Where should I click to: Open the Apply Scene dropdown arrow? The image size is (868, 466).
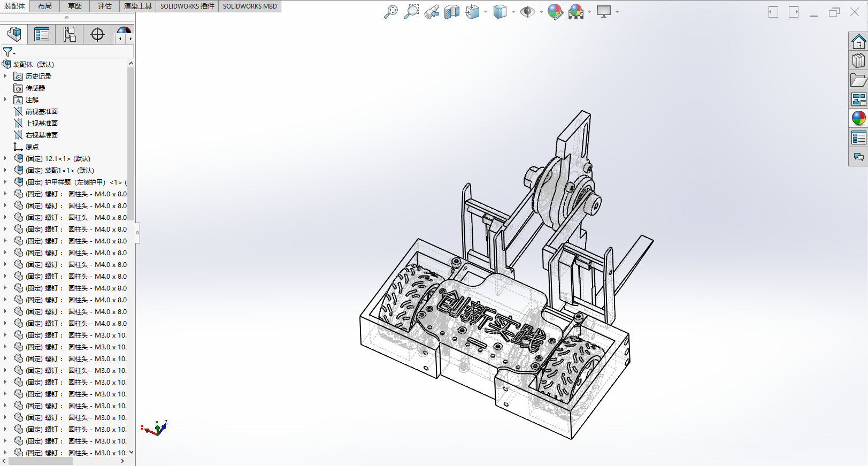(x=589, y=11)
